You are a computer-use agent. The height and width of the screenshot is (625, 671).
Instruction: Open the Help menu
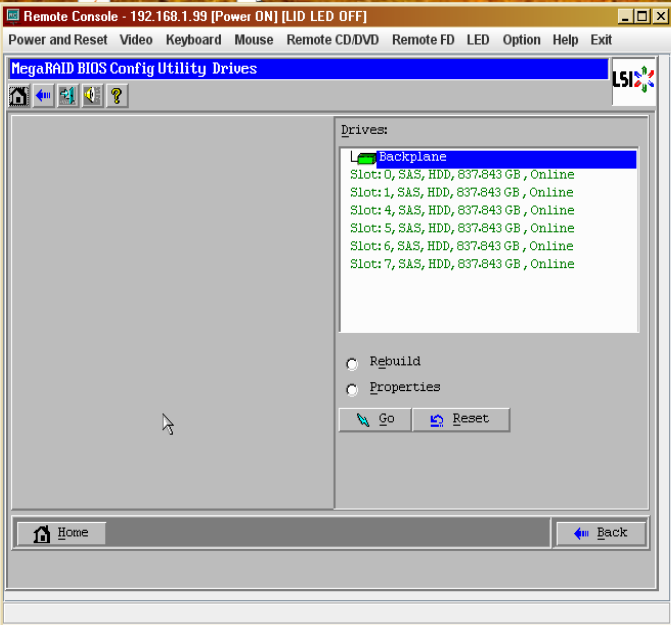565,40
